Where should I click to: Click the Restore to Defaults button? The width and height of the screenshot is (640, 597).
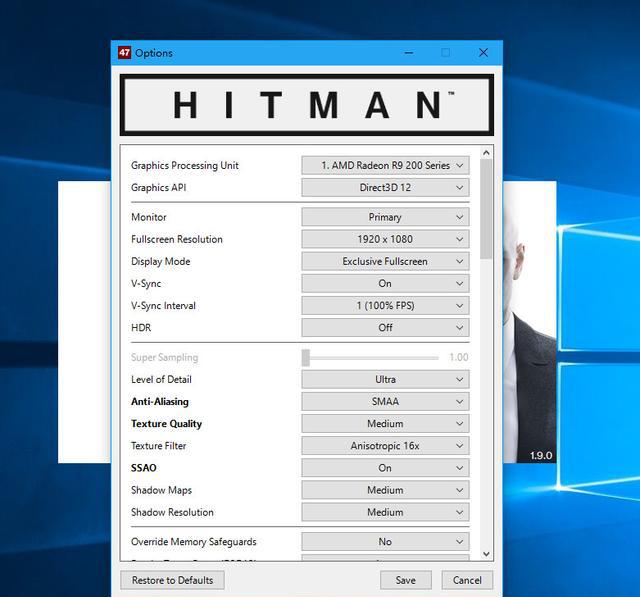coord(172,580)
